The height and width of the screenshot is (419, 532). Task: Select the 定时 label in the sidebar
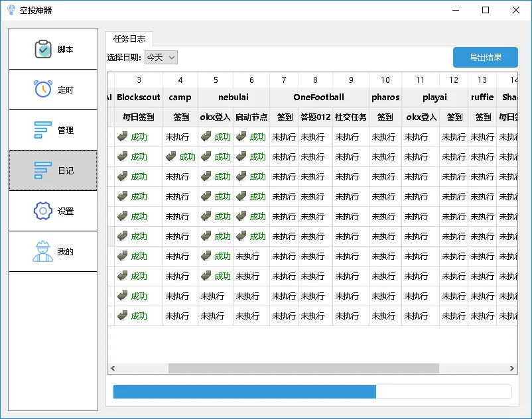tap(66, 90)
